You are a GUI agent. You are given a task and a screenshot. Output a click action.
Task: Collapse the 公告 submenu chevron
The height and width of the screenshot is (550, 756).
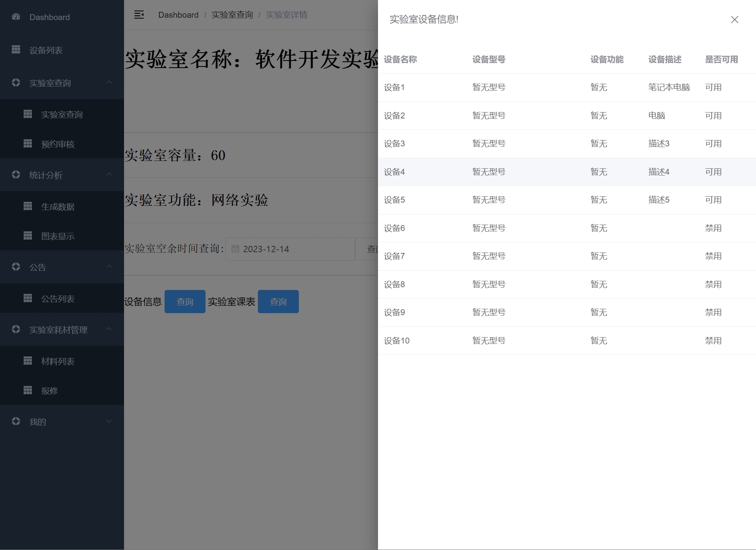point(109,267)
